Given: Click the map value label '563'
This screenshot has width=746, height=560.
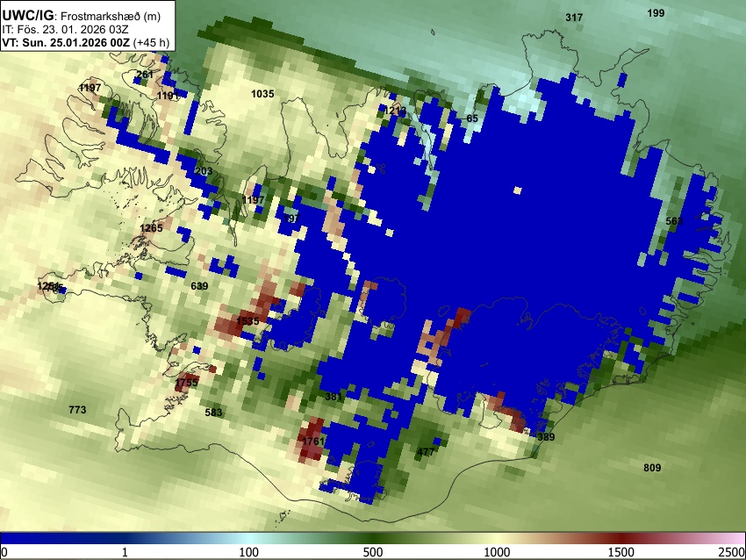Looking at the screenshot, I should [x=674, y=221].
